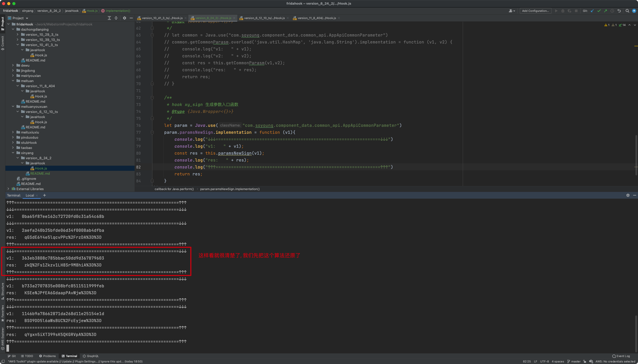Click the Debug bug icon
The width and height of the screenshot is (638, 364).
[563, 11]
